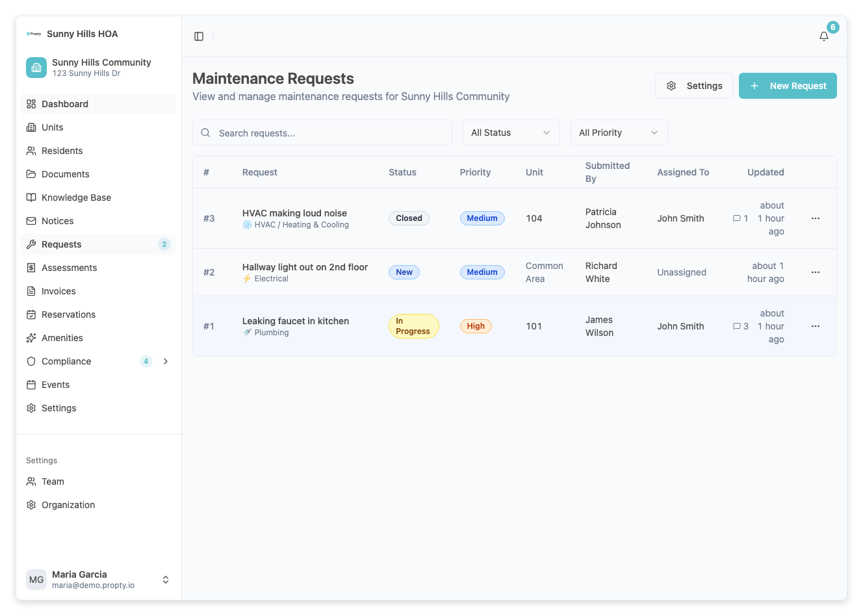
Task: Click the search magnifier icon
Action: [205, 133]
